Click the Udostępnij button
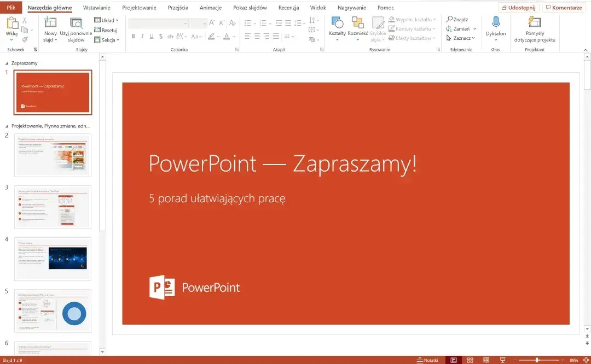The width and height of the screenshot is (591, 364). pyautogui.click(x=518, y=7)
